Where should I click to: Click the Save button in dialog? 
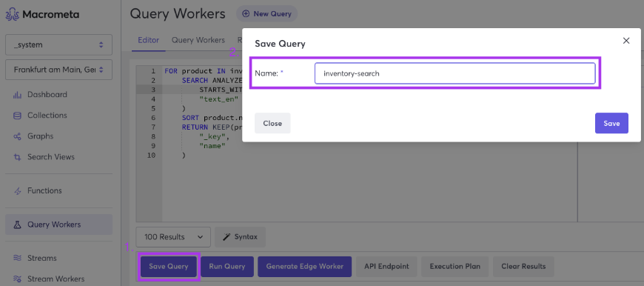(x=611, y=123)
